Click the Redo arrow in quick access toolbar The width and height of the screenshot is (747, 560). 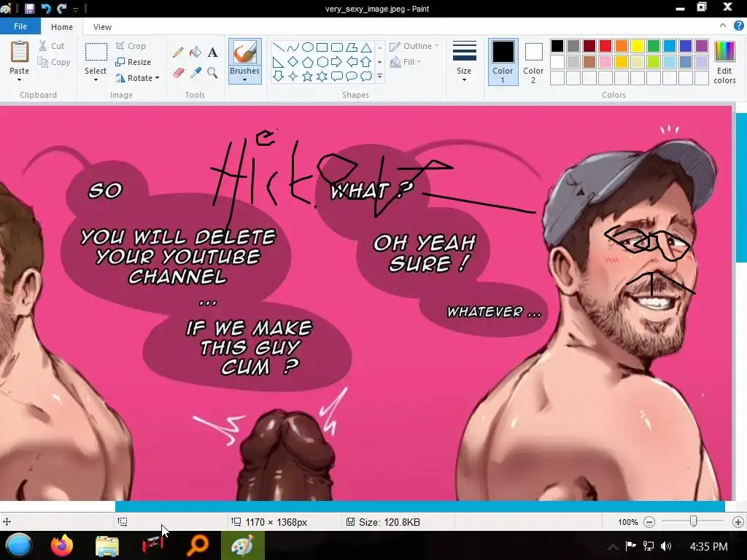coord(61,8)
